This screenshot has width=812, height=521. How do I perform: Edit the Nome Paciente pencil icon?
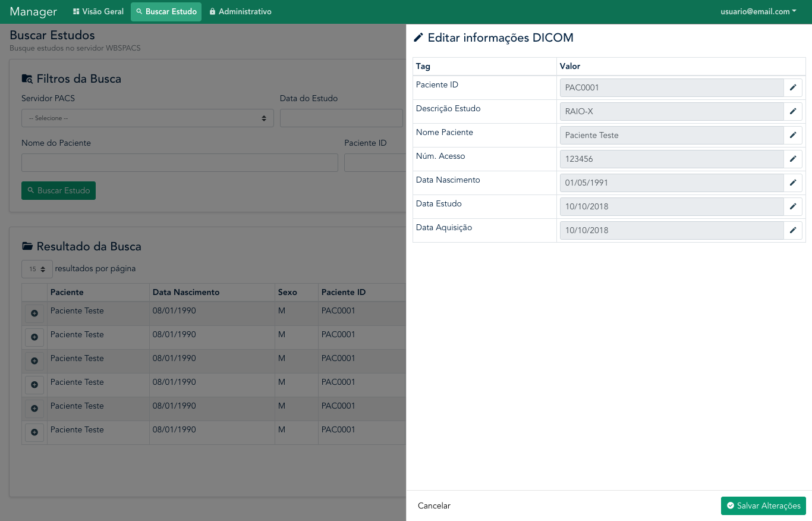(793, 135)
